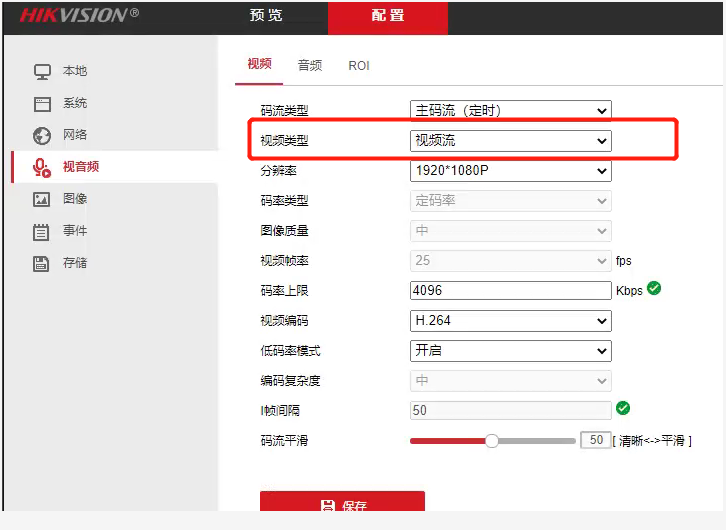Open the 低码率模式 dropdown showing 开启
Image resolution: width=726 pixels, height=530 pixels.
510,351
